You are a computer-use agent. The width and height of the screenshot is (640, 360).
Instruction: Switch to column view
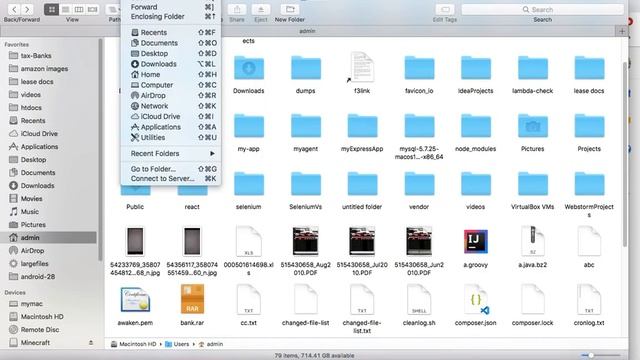pos(79,9)
